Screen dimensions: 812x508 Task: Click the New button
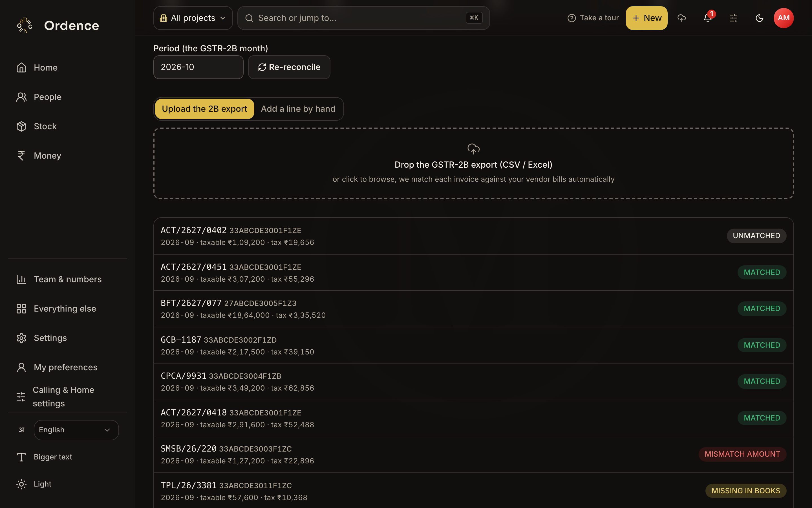646,18
